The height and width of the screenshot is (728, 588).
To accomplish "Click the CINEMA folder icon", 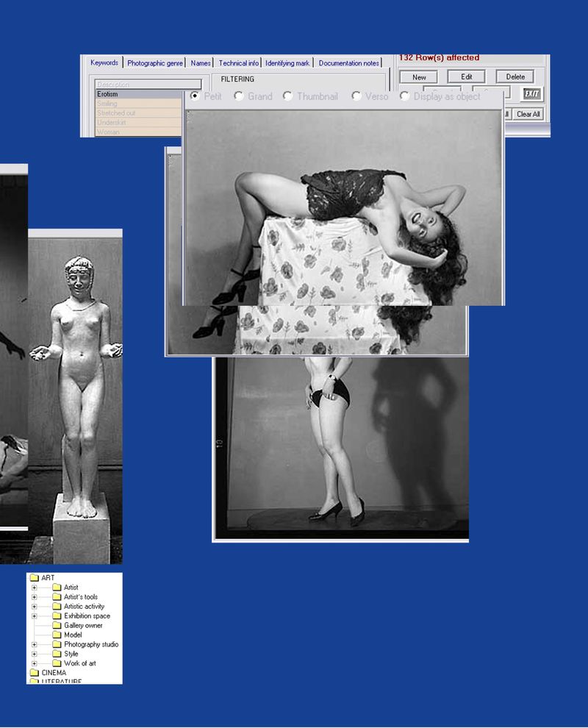I will [x=34, y=671].
